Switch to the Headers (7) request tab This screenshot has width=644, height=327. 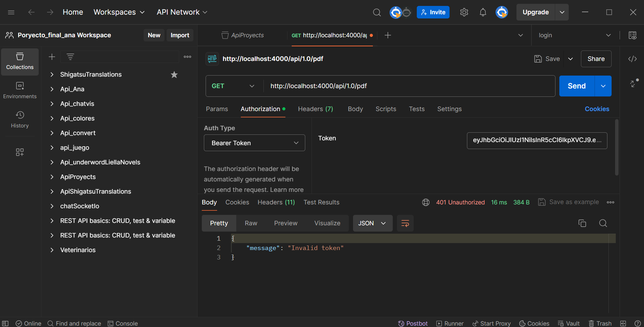coord(315,109)
